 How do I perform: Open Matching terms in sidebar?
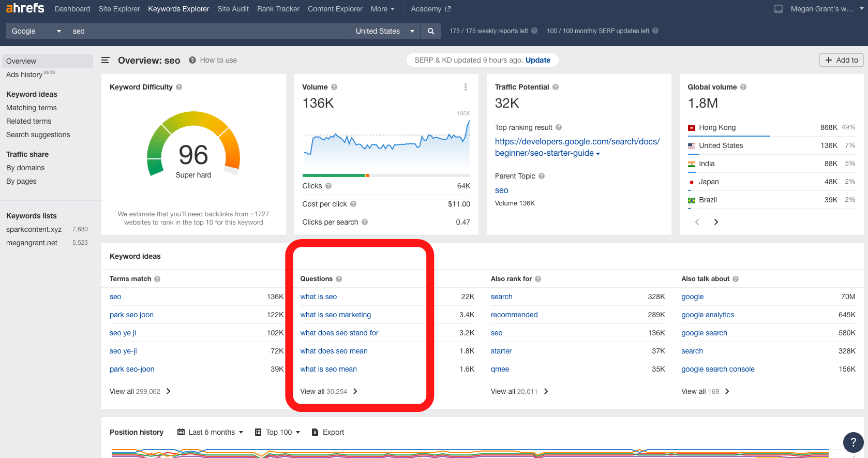32,108
